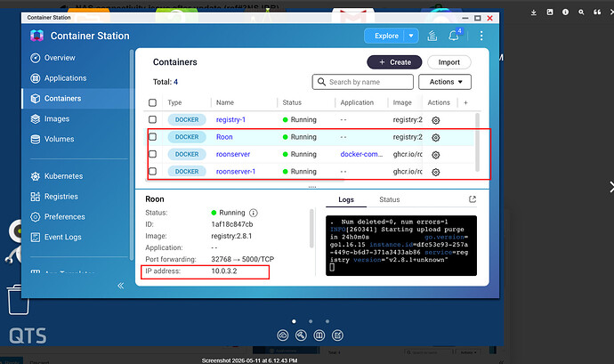Screen dimensions: 614x364
Task: Click the Registries icon in sidebar
Action: [36, 197]
